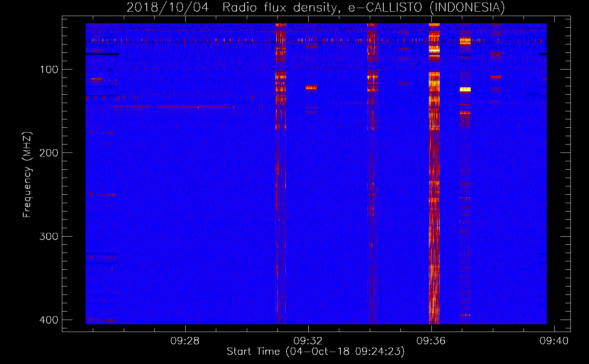The height and width of the screenshot is (364, 589).
Task: Click the 'Start Time (04-Oct-18 09:24:23)' label
Action: click(x=316, y=352)
